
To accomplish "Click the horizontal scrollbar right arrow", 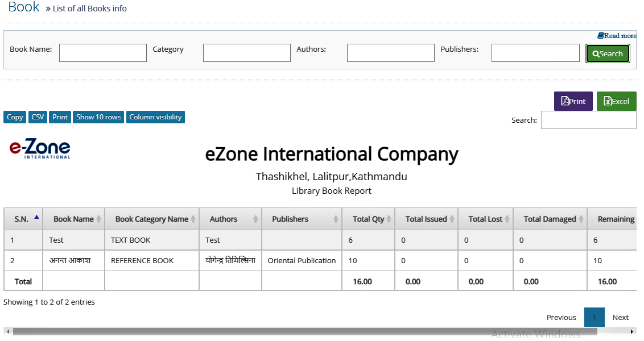I will [x=632, y=331].
